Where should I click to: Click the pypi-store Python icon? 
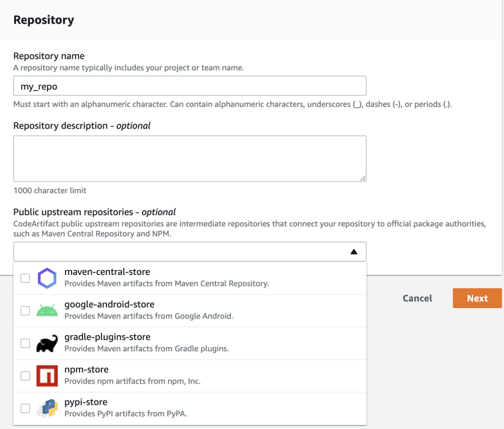coord(47,408)
